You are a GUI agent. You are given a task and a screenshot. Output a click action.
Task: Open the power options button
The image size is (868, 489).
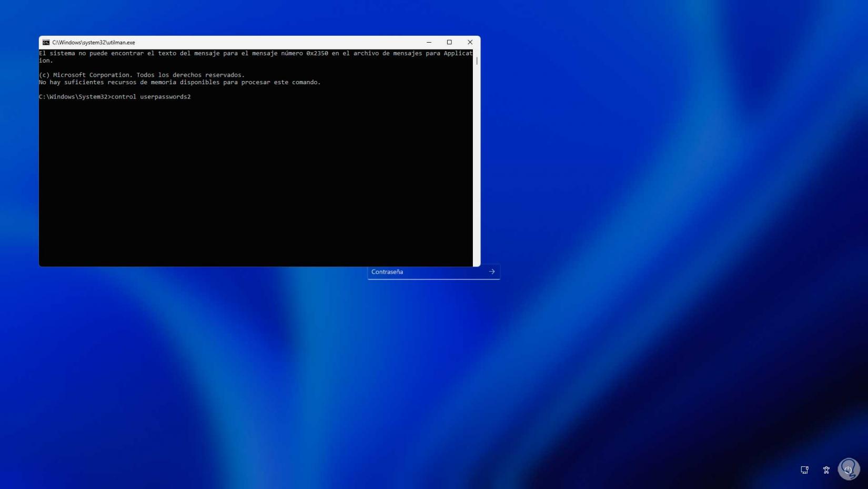848,470
